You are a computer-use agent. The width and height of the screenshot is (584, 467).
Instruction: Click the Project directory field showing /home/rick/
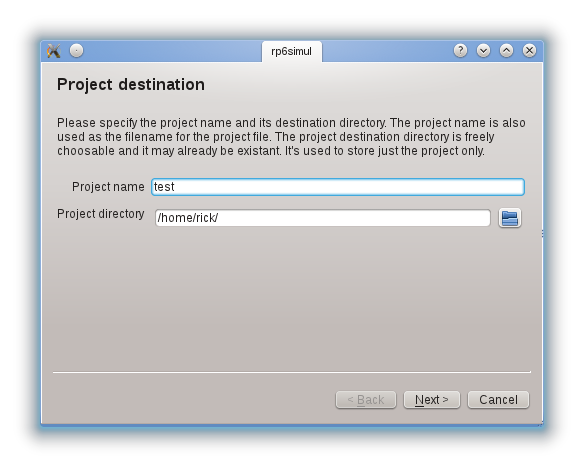pos(323,218)
